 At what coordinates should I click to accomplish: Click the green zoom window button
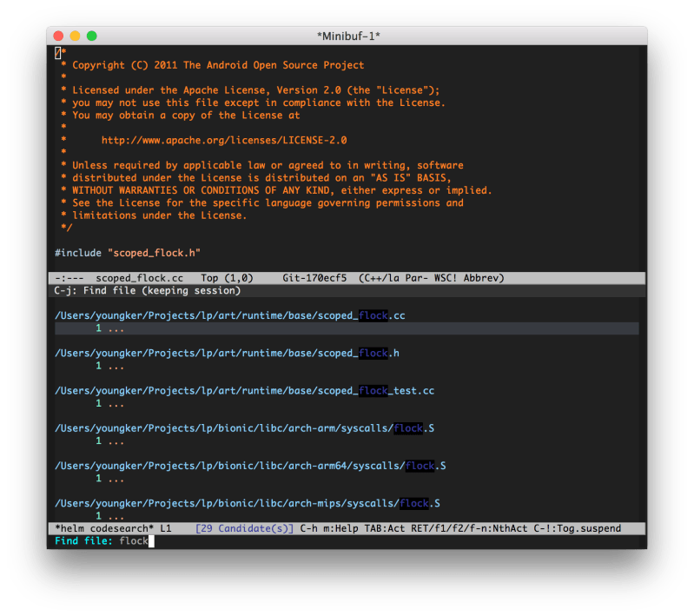coord(91,36)
